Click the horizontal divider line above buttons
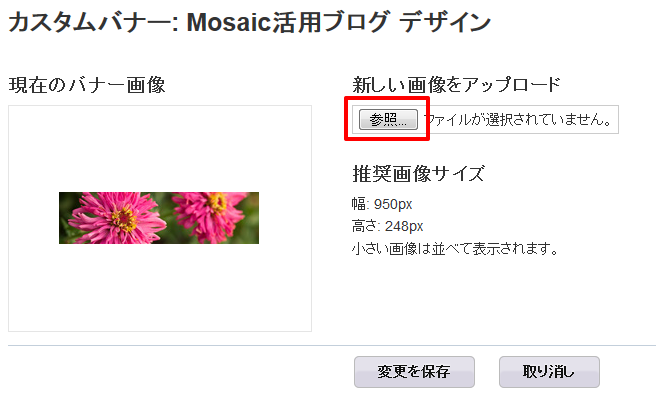The image size is (656, 398). (332, 346)
